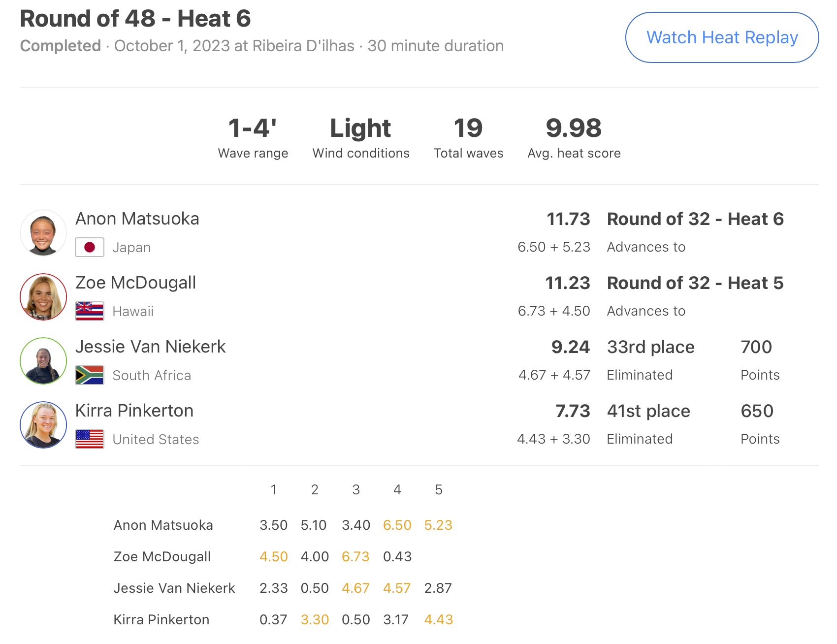Click the South Africa flag icon
The image size is (837, 644).
point(90,375)
